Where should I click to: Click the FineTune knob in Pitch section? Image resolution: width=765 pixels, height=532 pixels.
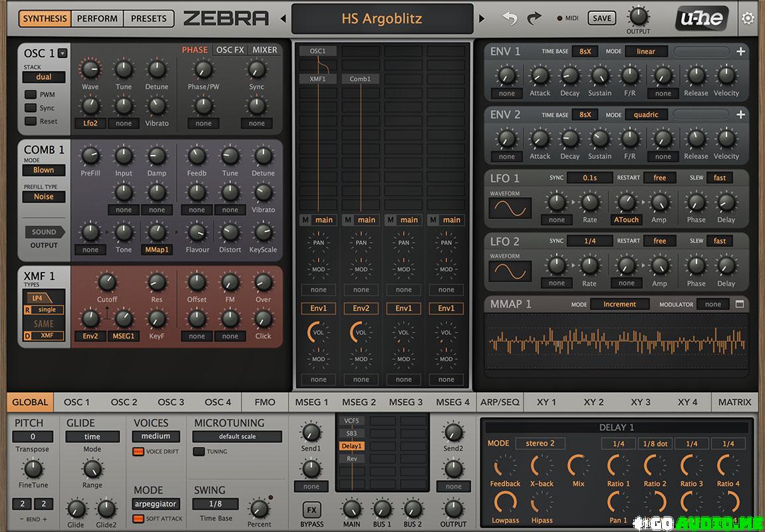pyautogui.click(x=33, y=469)
